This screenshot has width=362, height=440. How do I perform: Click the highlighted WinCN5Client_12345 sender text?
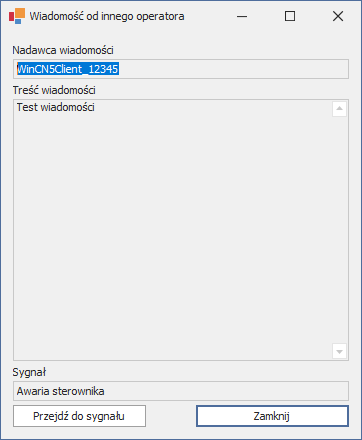pyautogui.click(x=68, y=69)
